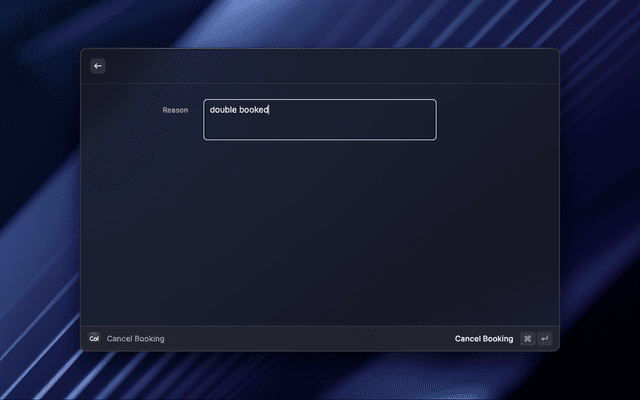The image size is (640, 400).
Task: Click the word "booked" in the Reason field
Action: click(x=254, y=110)
